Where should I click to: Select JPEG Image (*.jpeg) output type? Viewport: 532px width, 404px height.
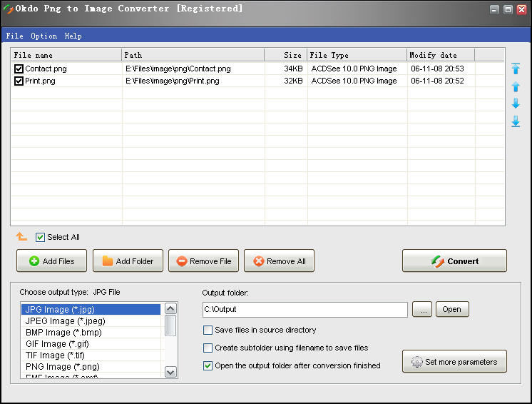click(x=91, y=320)
